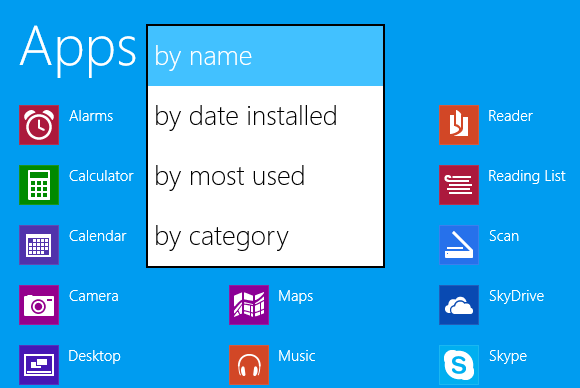This screenshot has height=388, width=580.
Task: Launch the Skype app icon
Action: [459, 365]
